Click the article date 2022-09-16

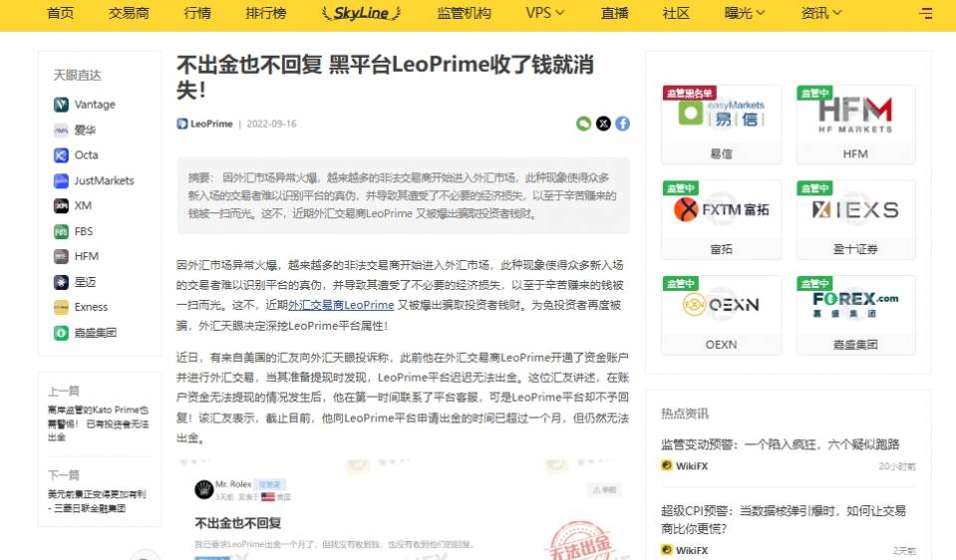pyautogui.click(x=271, y=124)
